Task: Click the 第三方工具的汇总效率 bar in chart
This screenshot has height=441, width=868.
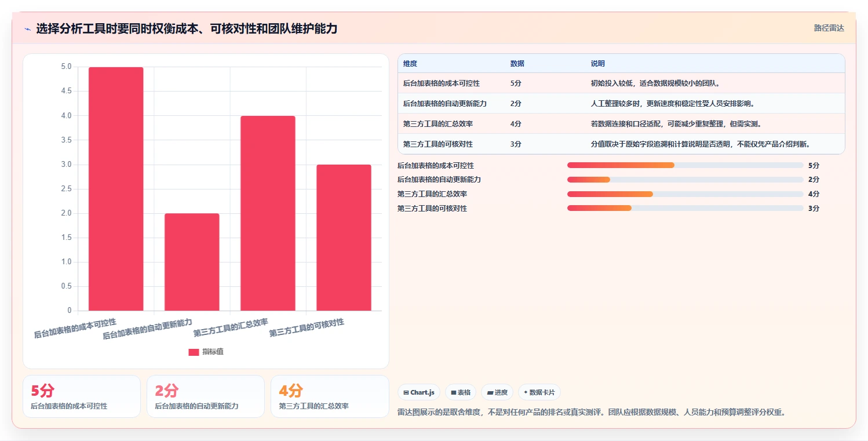Action: coord(268,213)
